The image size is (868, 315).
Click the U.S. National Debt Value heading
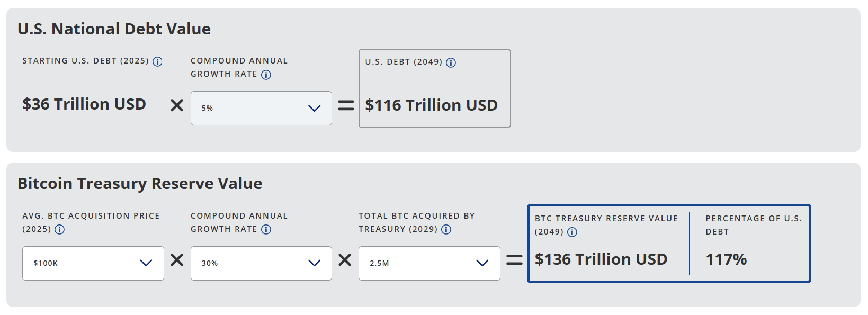tap(114, 29)
